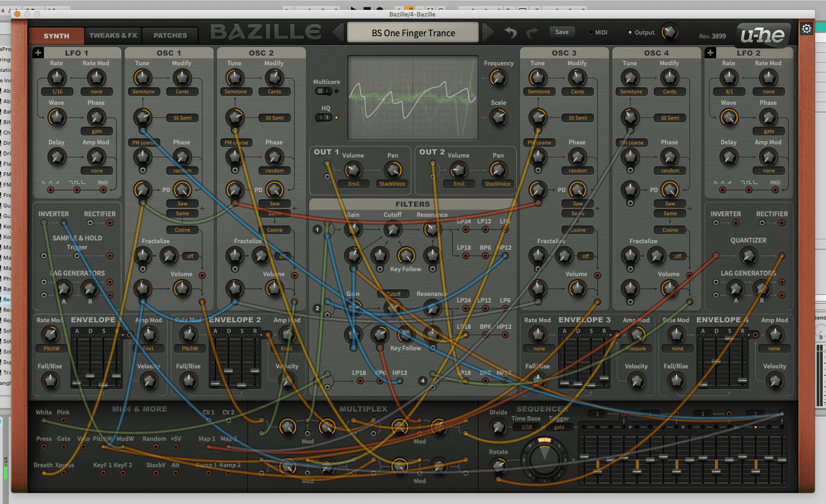Open OUT 1 StackVoice pan dropdown
826x504 pixels.
tap(392, 184)
